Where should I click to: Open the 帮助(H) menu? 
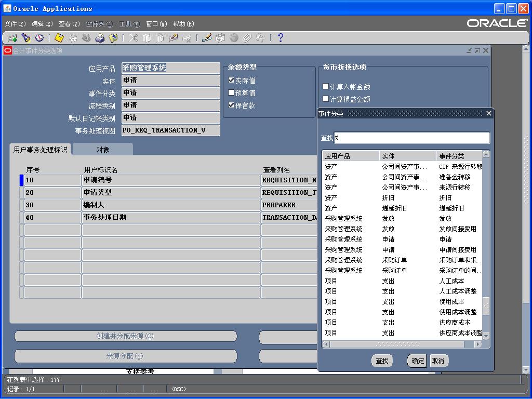pos(183,24)
